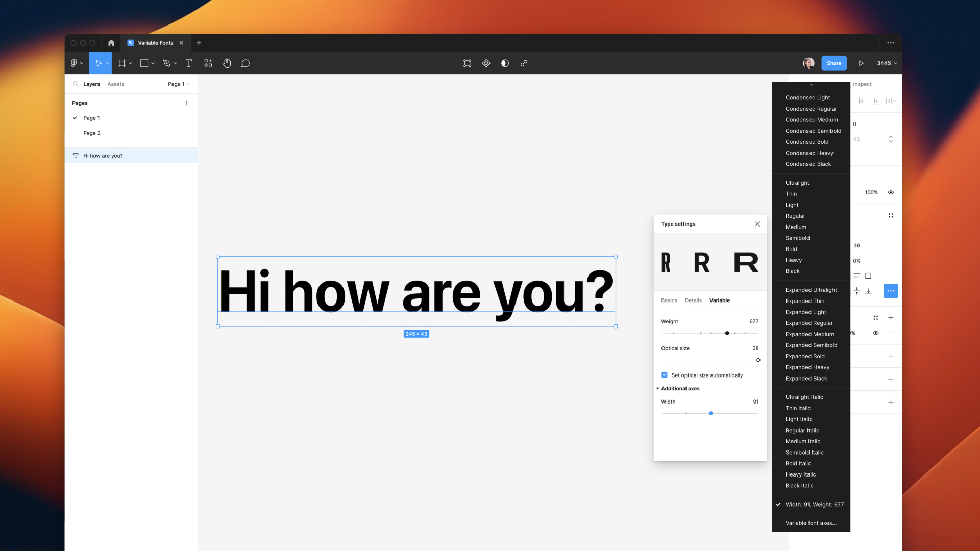Choose Condensed Bold font style

(807, 142)
